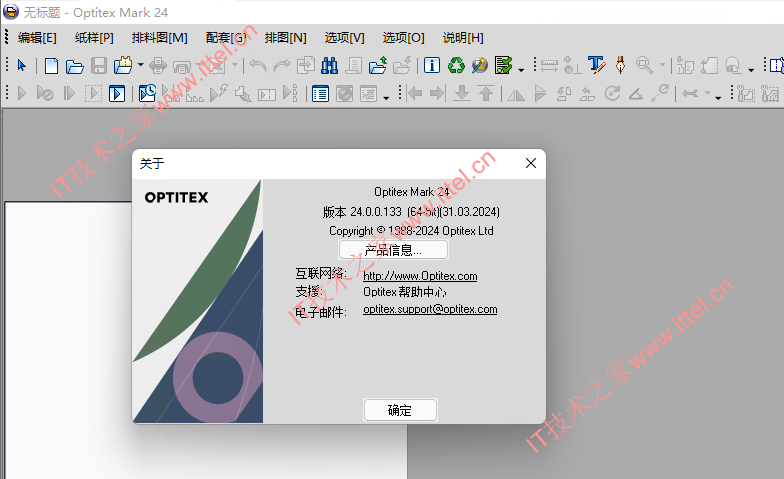Click the folder with yellow clip icon
Screen dimensions: 784x479
(x=122, y=65)
